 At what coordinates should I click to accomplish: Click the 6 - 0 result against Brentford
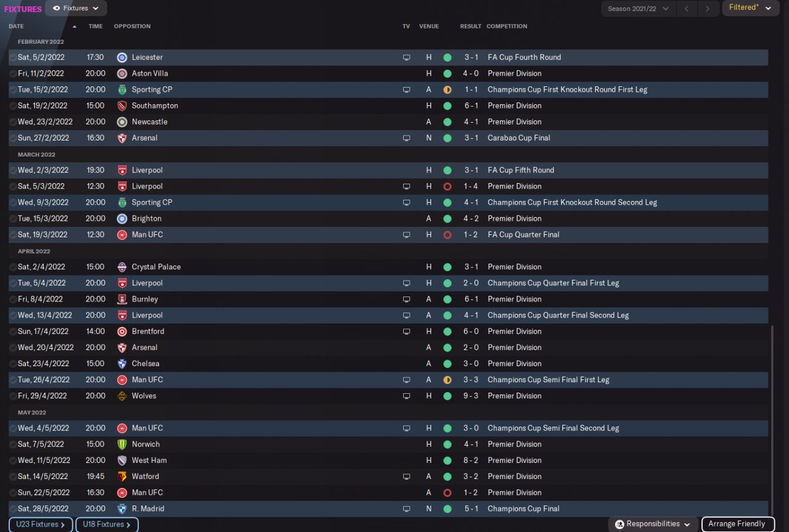[x=471, y=331]
